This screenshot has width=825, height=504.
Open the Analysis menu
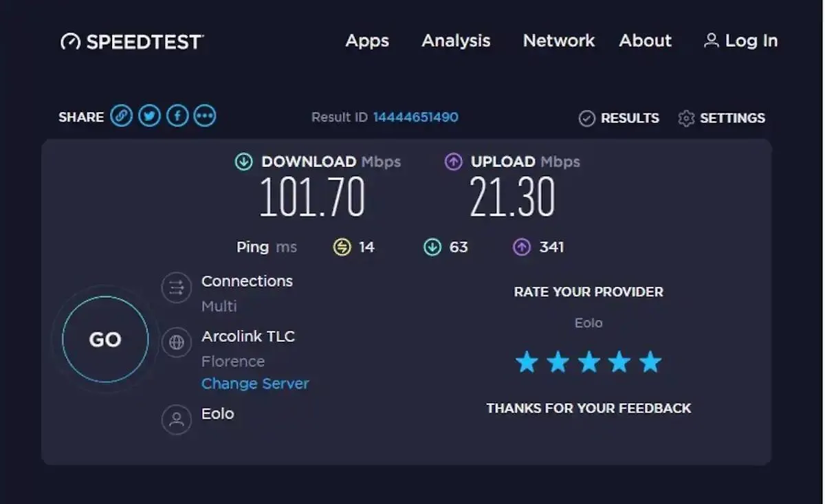[456, 41]
